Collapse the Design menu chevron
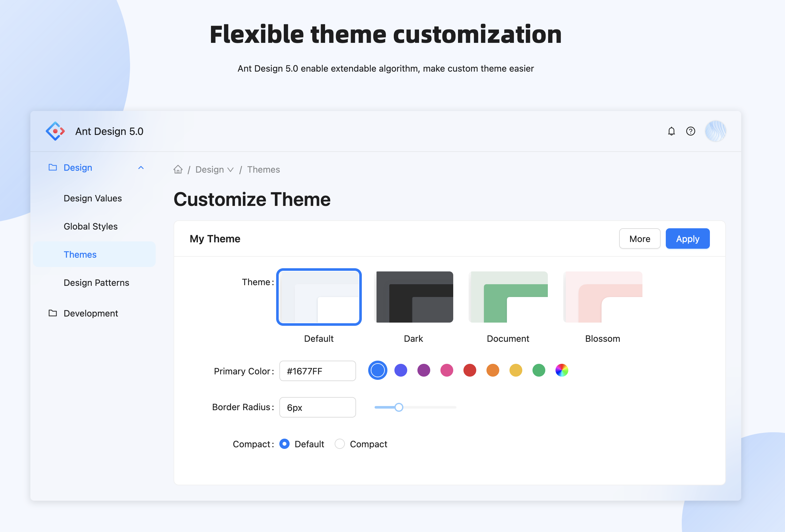 pos(141,168)
